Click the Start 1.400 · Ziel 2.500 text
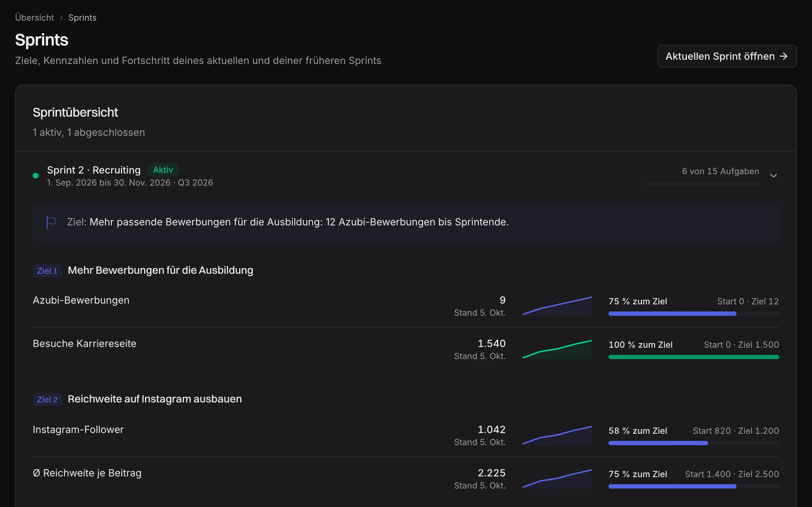The image size is (812, 507). [x=732, y=474]
